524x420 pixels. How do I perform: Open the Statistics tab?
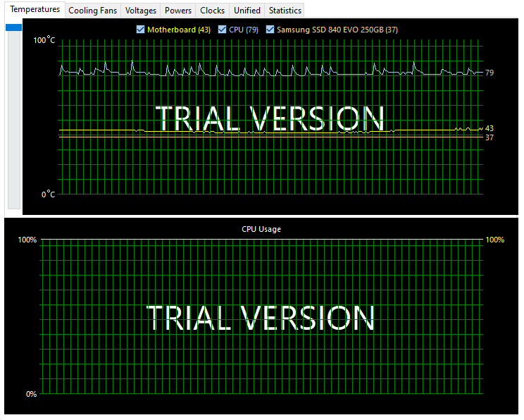(x=285, y=11)
